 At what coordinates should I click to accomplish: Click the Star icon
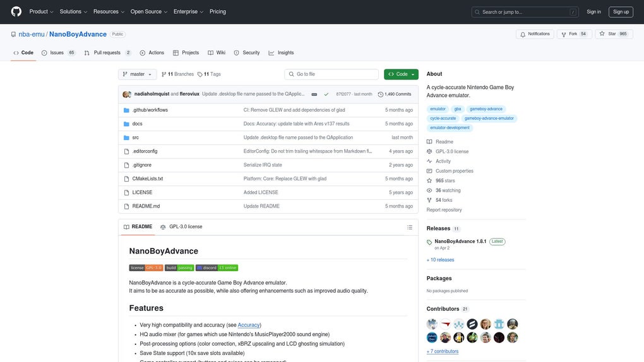tap(602, 34)
